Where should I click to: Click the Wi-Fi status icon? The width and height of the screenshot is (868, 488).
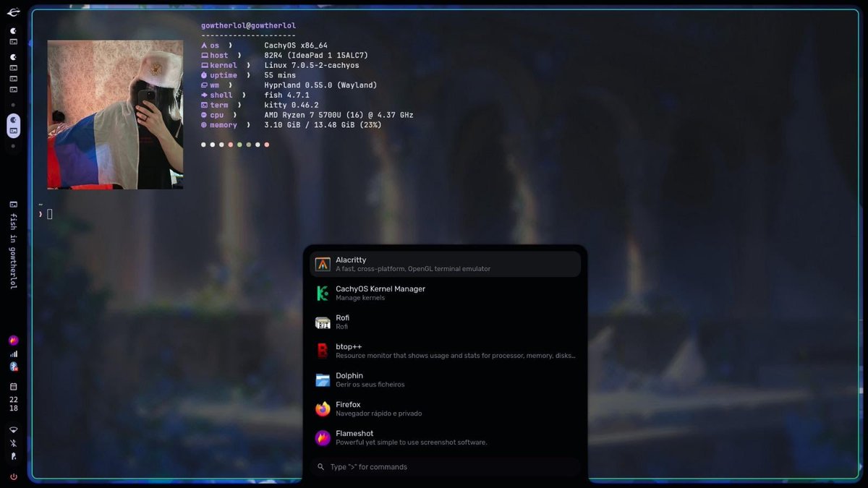(x=13, y=430)
